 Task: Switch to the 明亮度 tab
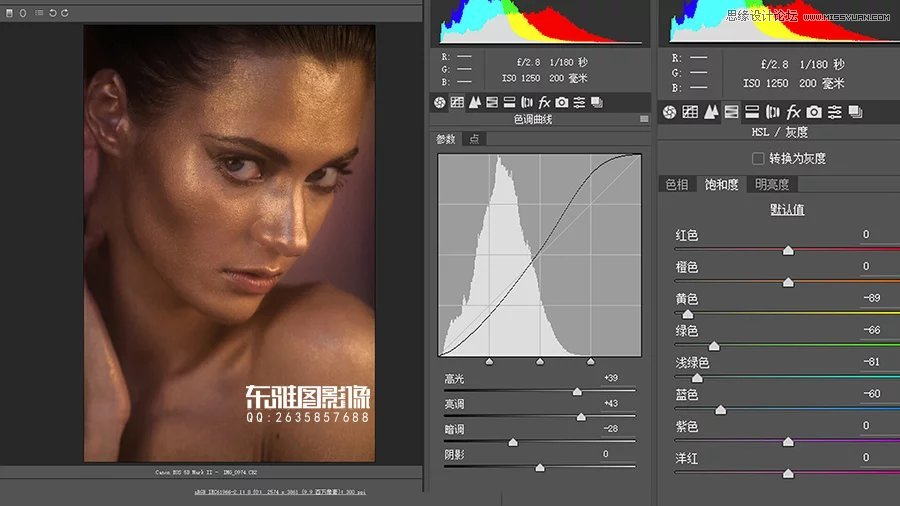pyautogui.click(x=772, y=184)
